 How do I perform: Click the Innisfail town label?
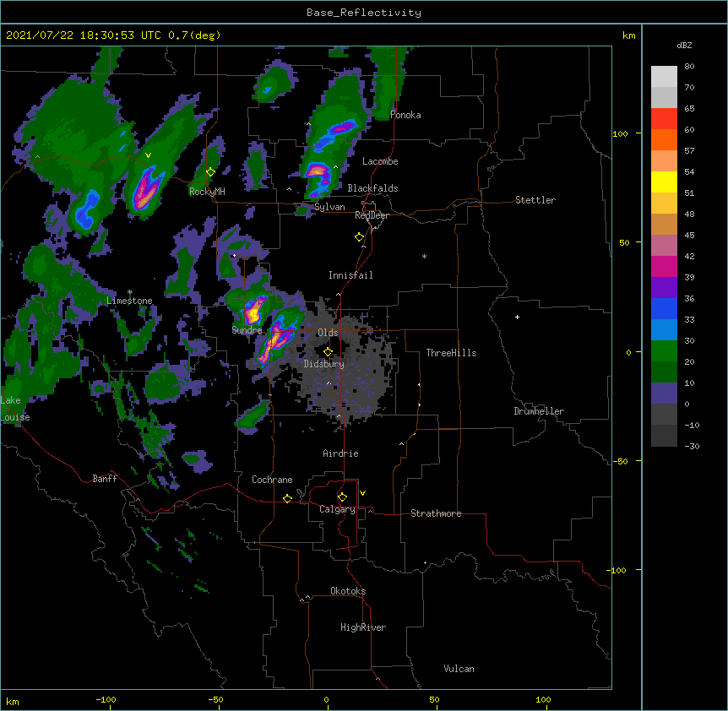(x=350, y=275)
